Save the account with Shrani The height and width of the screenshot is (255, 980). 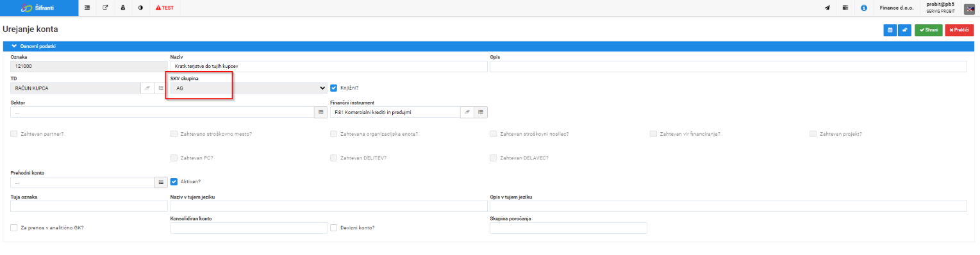coord(928,29)
